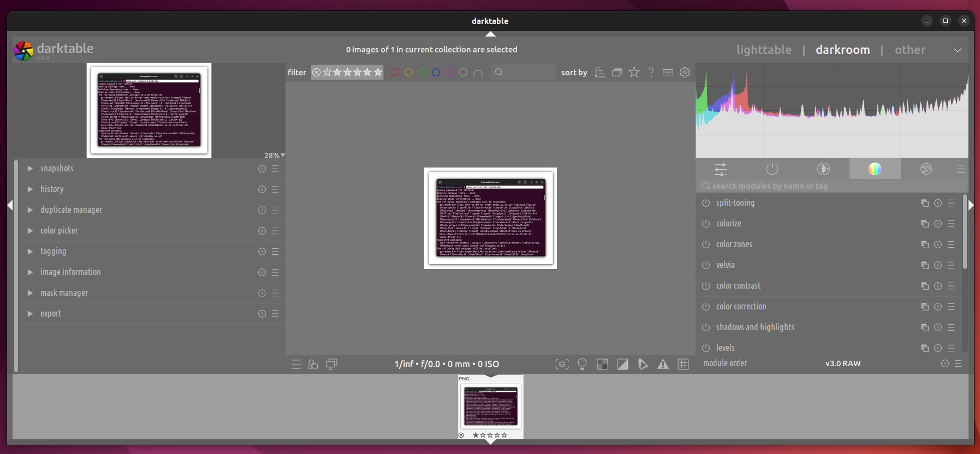Screen dimensions: 980x454
Task: Toggle the overexposure clipping indicator icon
Action: click(622, 365)
